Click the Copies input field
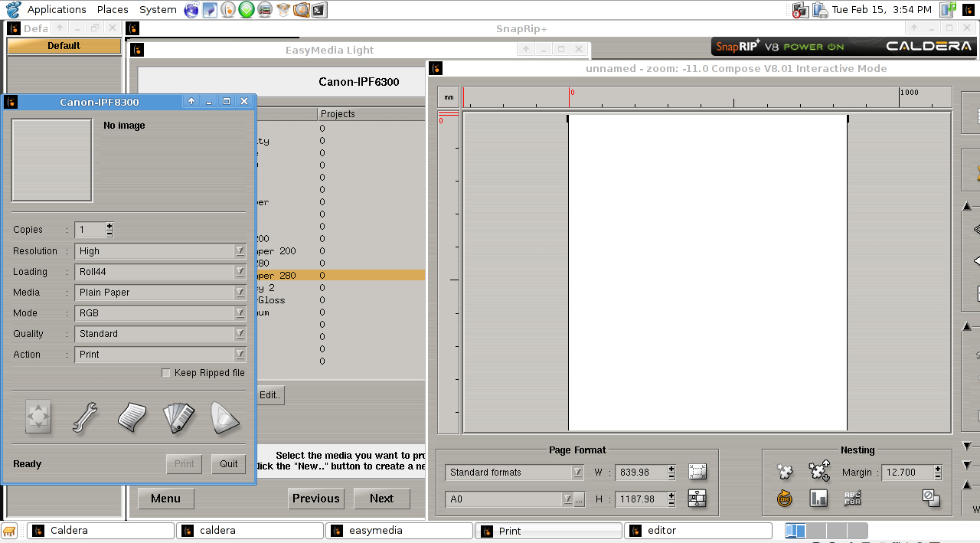Image resolution: width=980 pixels, height=543 pixels. (90, 230)
